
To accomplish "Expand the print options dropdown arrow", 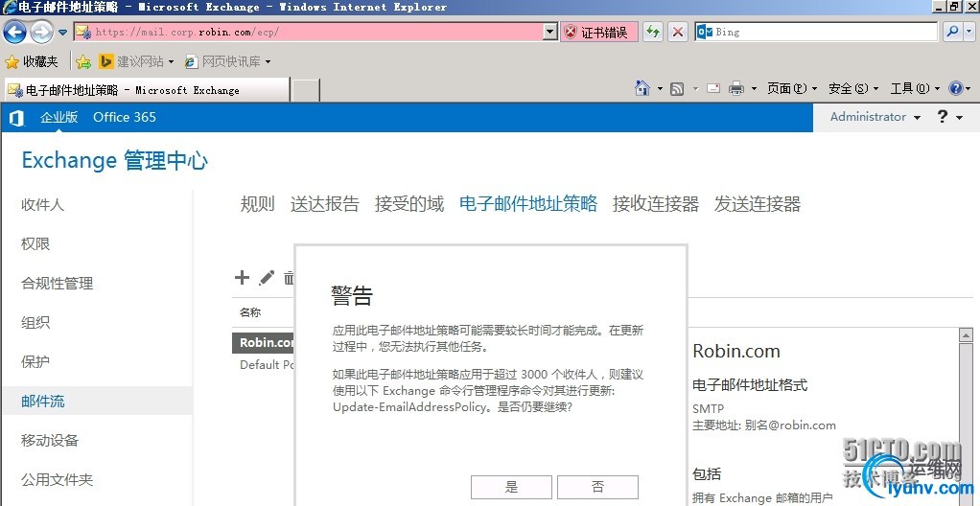I will (754, 89).
